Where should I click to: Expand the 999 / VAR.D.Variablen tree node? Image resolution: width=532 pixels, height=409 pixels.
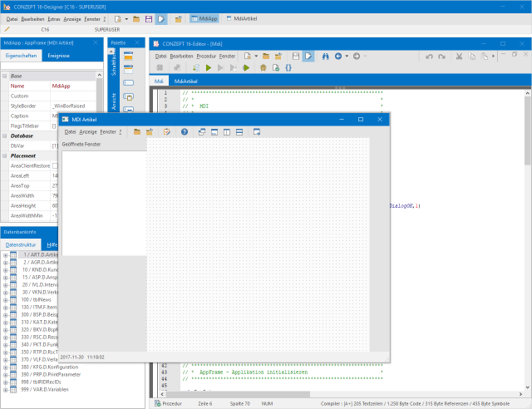[x=6, y=389]
